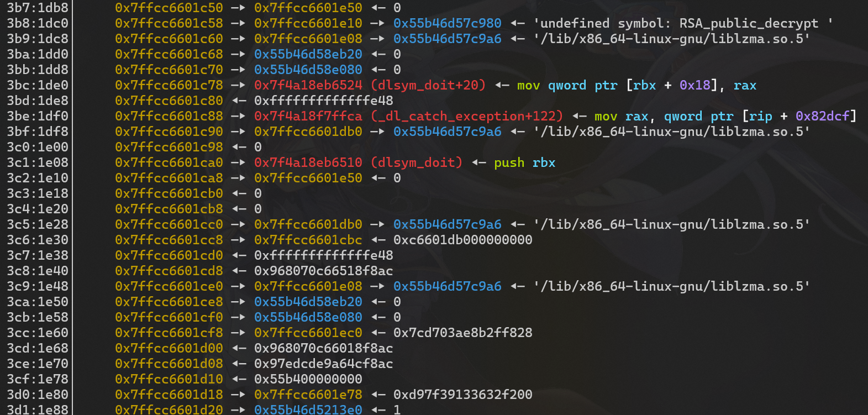The width and height of the screenshot is (868, 415).
Task: Click the 'push rbx' instruction
Action: point(524,162)
